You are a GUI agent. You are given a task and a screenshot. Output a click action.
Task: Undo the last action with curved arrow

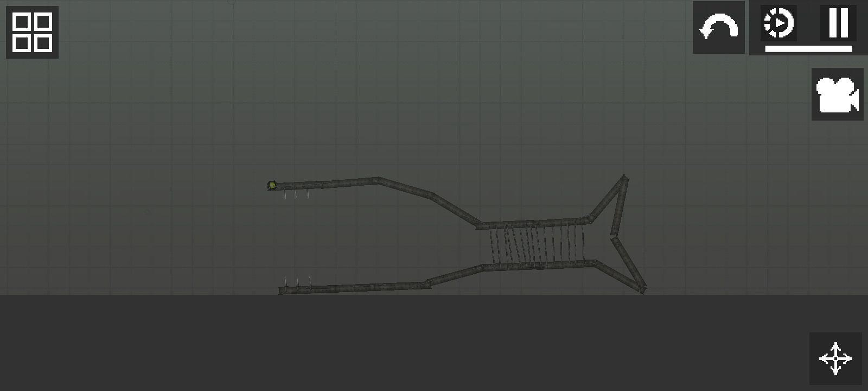pyautogui.click(x=718, y=27)
